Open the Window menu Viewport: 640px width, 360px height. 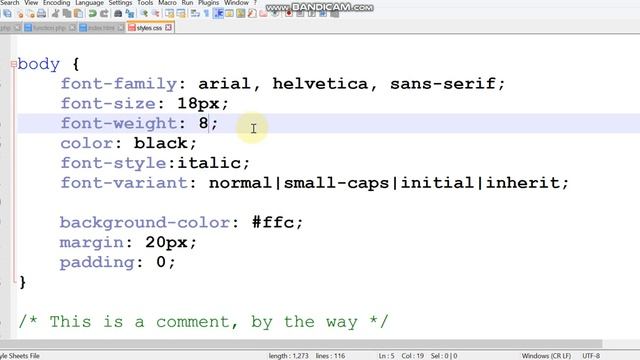click(236, 3)
